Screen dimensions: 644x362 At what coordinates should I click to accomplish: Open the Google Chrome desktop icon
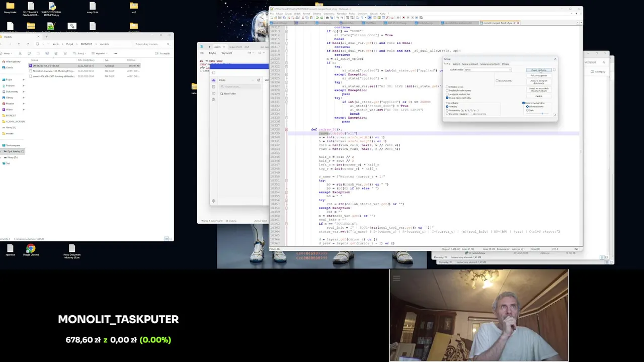pos(31,250)
